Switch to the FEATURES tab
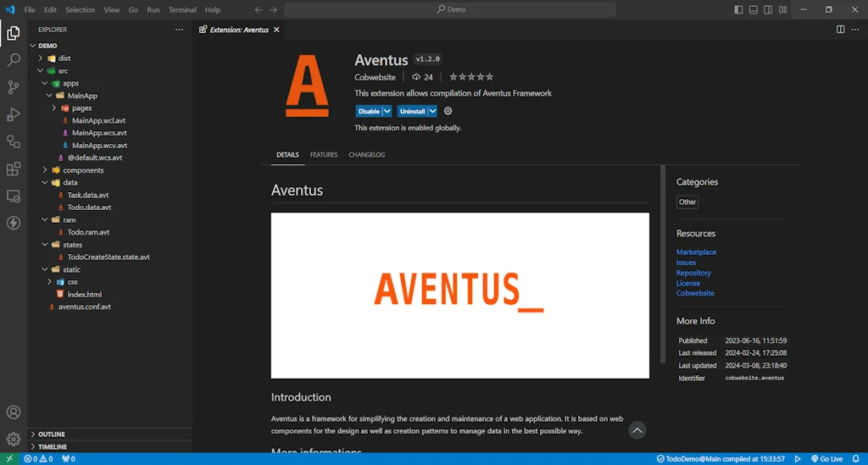This screenshot has width=868, height=465. 324,155
